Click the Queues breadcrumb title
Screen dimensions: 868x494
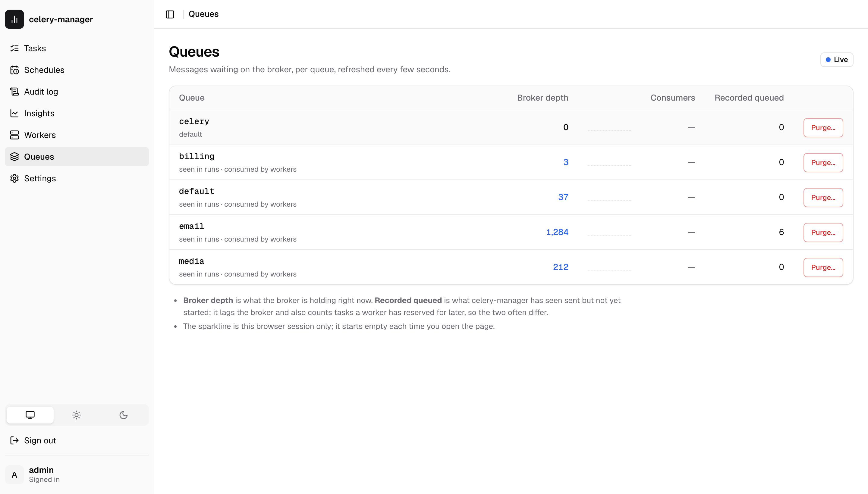[203, 14]
